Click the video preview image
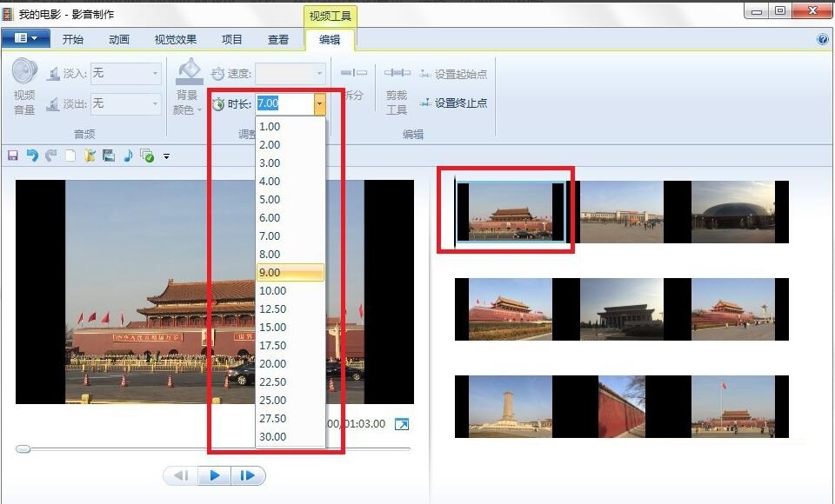The image size is (835, 504). (215, 292)
